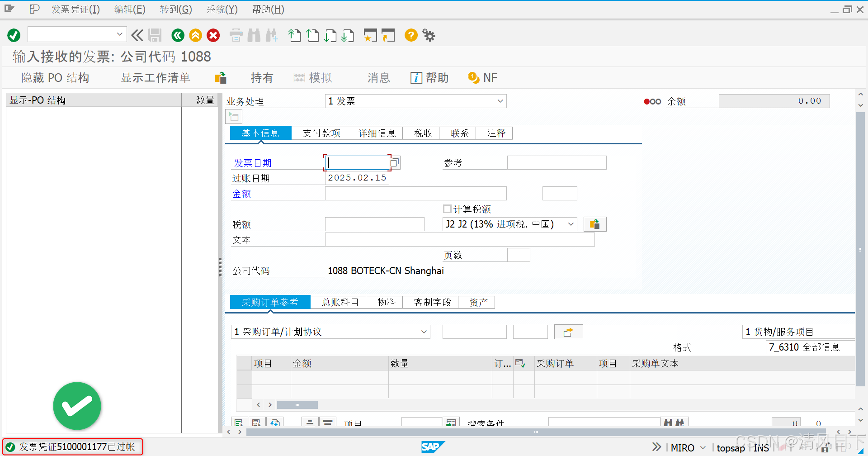
Task: Click the Help question mark icon
Action: click(410, 35)
